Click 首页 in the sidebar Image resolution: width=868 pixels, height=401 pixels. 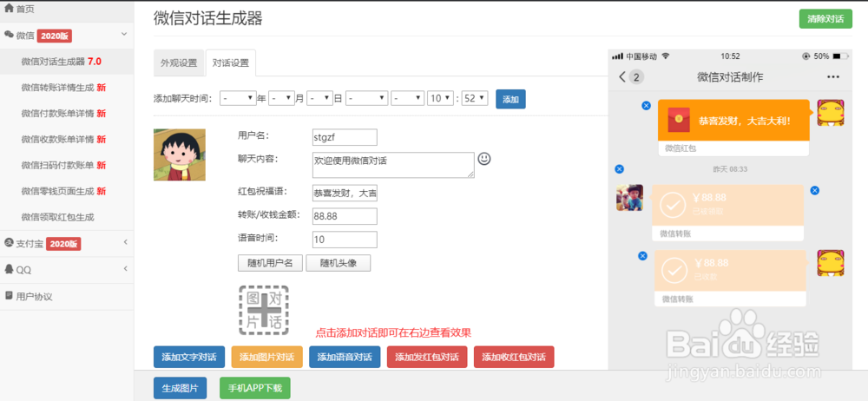(x=25, y=9)
